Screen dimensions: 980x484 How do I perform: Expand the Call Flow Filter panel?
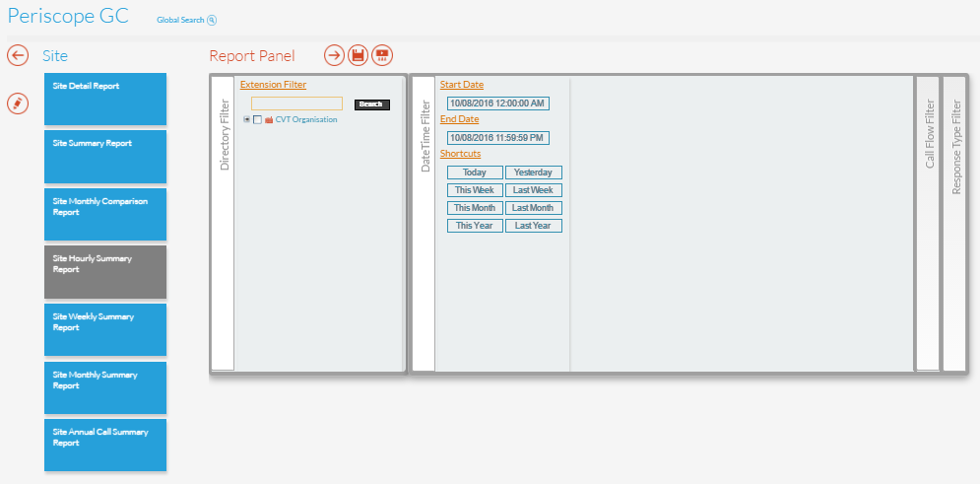click(x=929, y=224)
